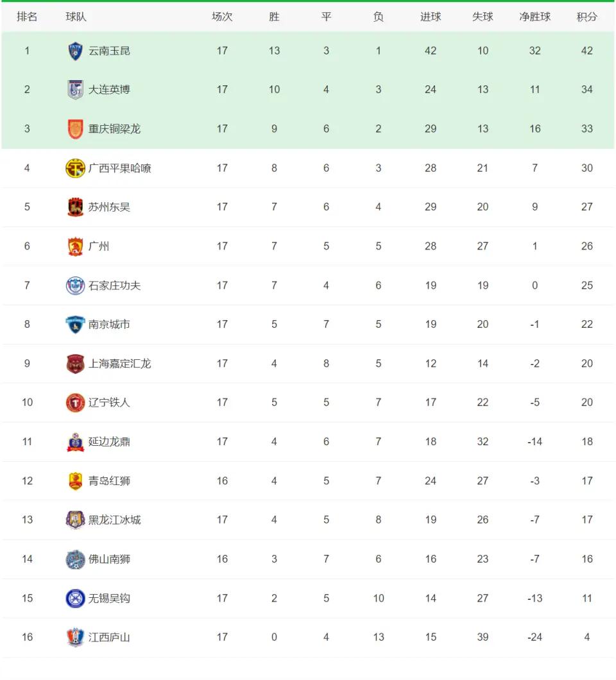The height and width of the screenshot is (680, 616).
Task: Open the 辽宁铁人 red circular crest
Action: pyautogui.click(x=75, y=402)
